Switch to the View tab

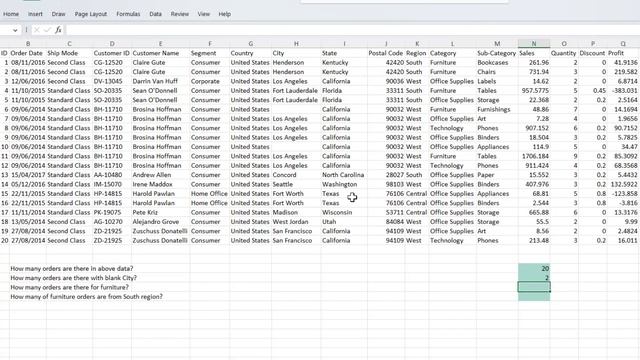(204, 14)
